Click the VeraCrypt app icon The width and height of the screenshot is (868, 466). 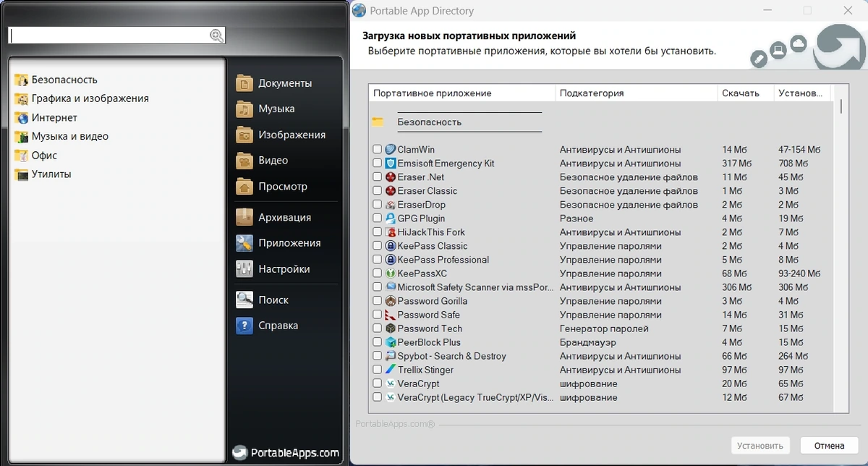tap(391, 384)
